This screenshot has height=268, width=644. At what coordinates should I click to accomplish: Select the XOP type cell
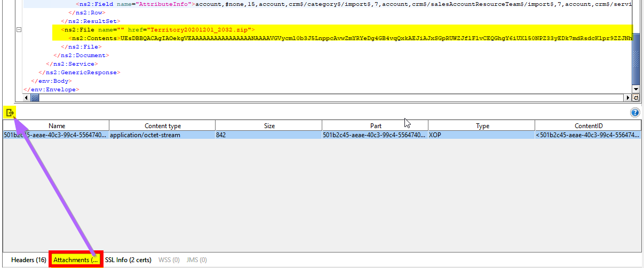(482, 135)
